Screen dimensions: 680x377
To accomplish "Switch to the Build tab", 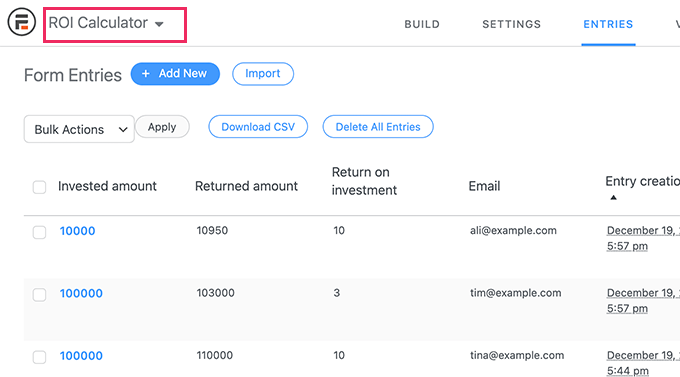I will point(422,24).
